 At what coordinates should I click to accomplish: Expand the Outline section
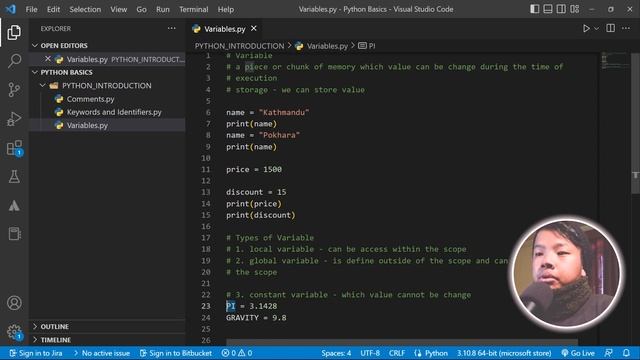[35, 327]
